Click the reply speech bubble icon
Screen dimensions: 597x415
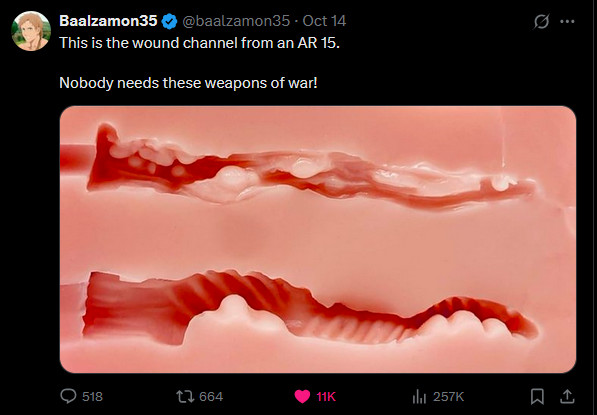[69, 396]
